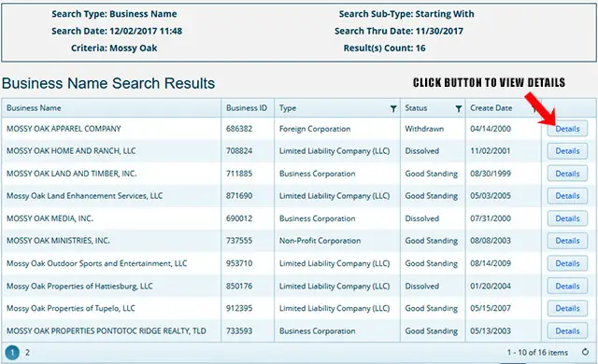Click create date 01/20/2004
Image resolution: width=598 pixels, height=364 pixels.
pyautogui.click(x=491, y=286)
